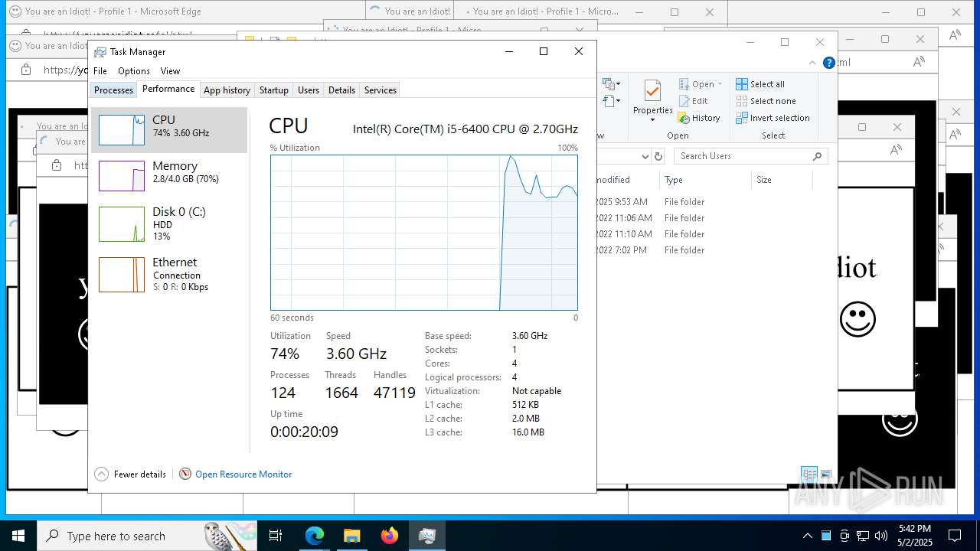
Task: Switch Explorer to details view icon
Action: (x=809, y=474)
